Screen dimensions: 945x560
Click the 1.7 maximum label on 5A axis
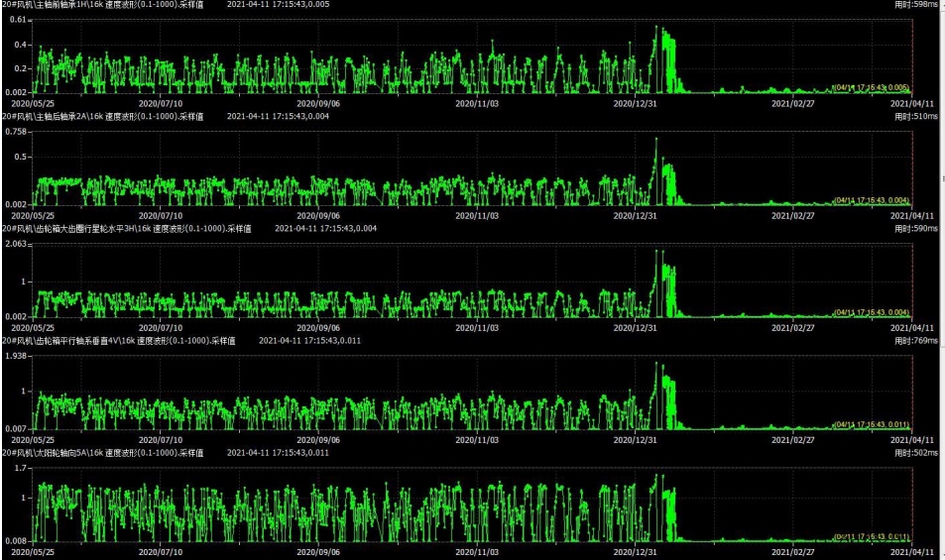pos(20,468)
